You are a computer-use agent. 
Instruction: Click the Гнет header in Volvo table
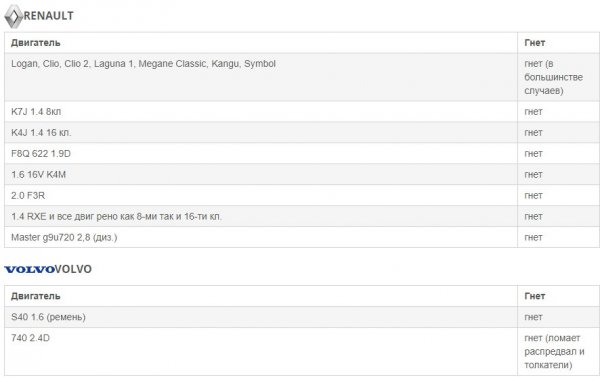pyautogui.click(x=535, y=296)
